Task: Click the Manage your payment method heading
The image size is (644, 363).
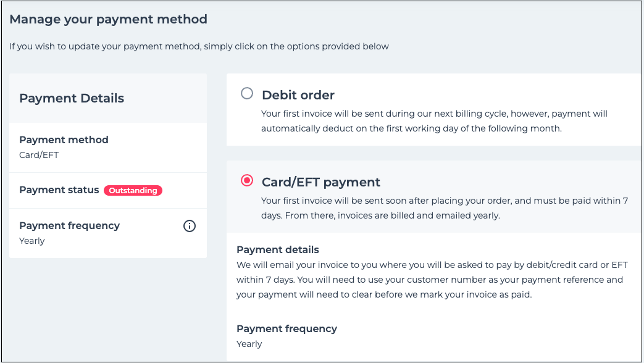Action: (108, 19)
